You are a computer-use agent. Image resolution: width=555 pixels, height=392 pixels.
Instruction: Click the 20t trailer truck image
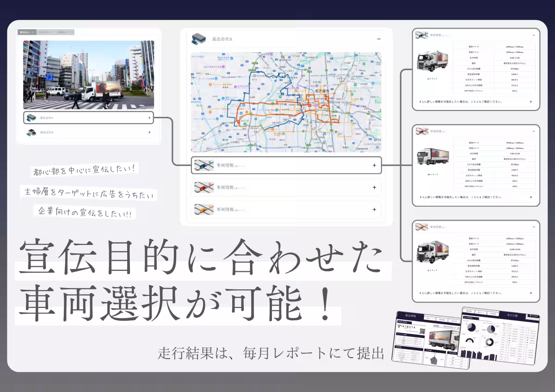click(x=433, y=158)
